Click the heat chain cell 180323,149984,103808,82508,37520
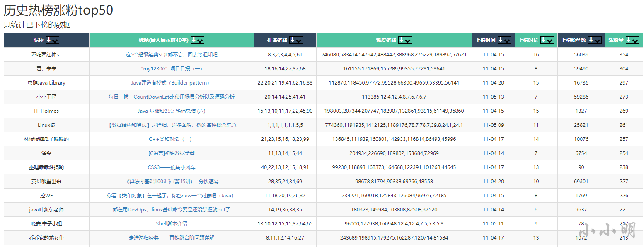644x247 pixels. pos(394,210)
